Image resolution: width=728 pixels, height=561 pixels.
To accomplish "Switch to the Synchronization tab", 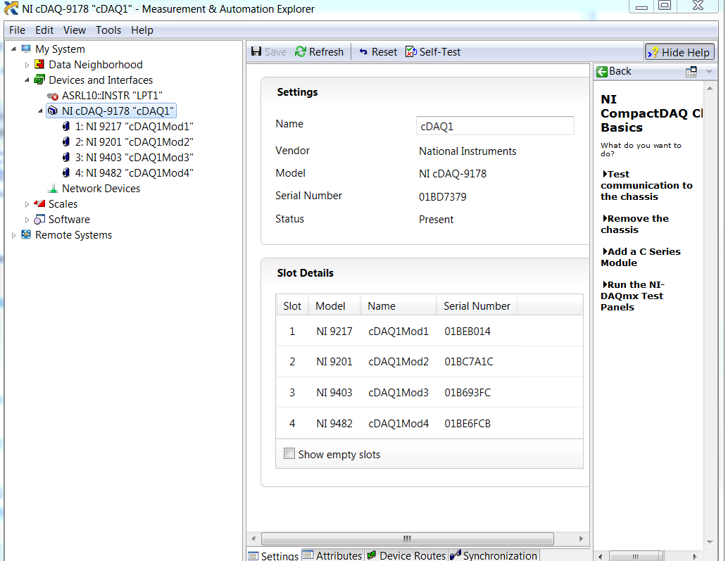I will (x=494, y=555).
